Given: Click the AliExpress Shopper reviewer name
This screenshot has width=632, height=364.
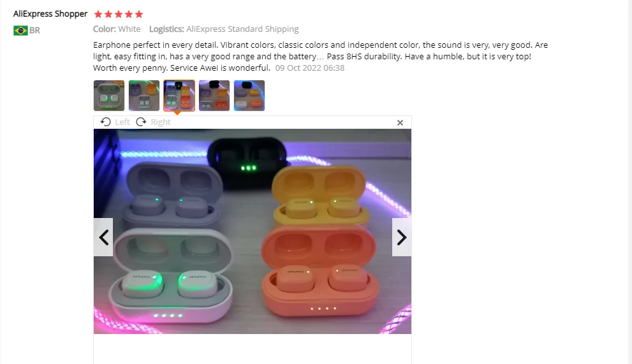Looking at the screenshot, I should click(50, 13).
